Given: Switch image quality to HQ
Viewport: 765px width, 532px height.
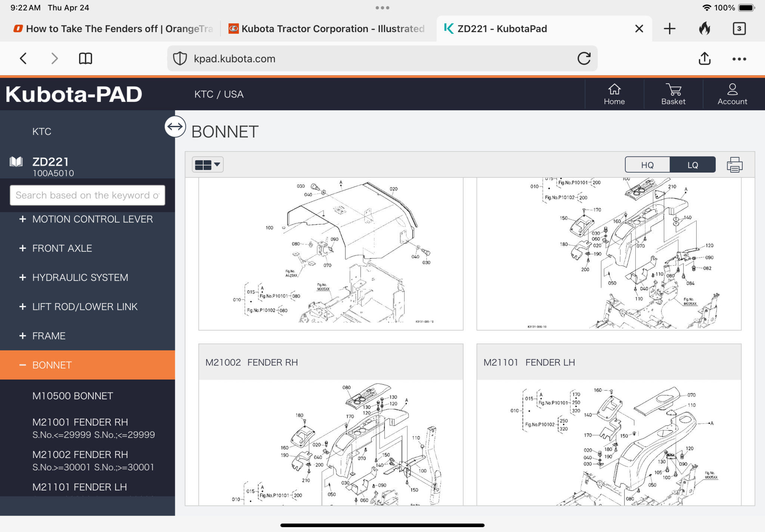Looking at the screenshot, I should tap(647, 165).
